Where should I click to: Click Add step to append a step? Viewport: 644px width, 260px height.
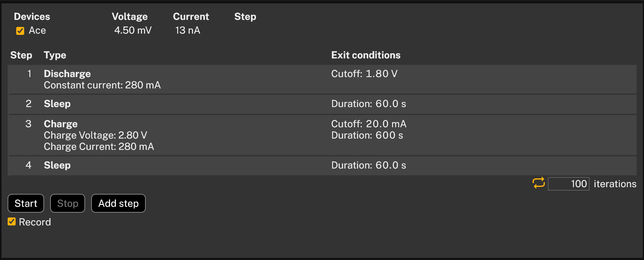coord(118,203)
